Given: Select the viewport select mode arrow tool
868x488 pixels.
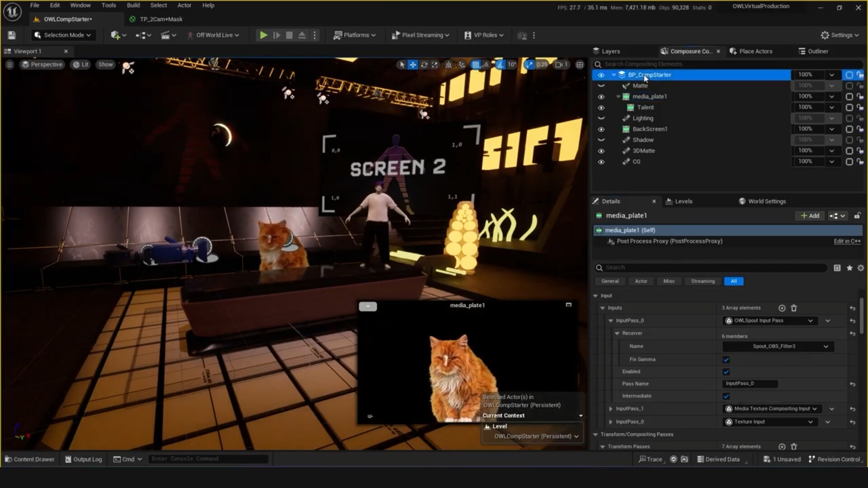Looking at the screenshot, I should pos(402,65).
